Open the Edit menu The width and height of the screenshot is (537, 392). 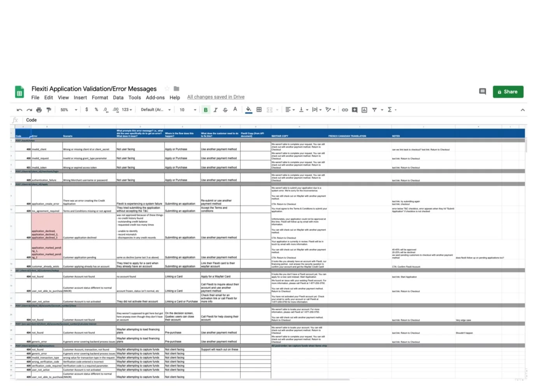(49, 98)
